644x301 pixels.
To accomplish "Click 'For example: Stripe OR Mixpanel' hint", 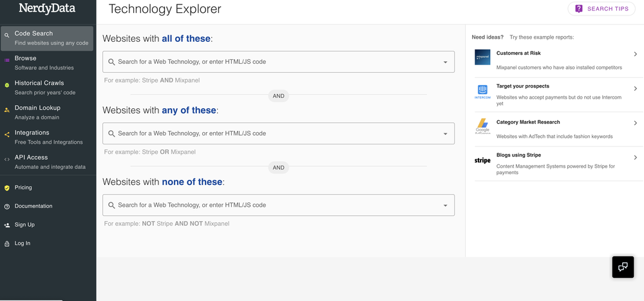I will [150, 151].
